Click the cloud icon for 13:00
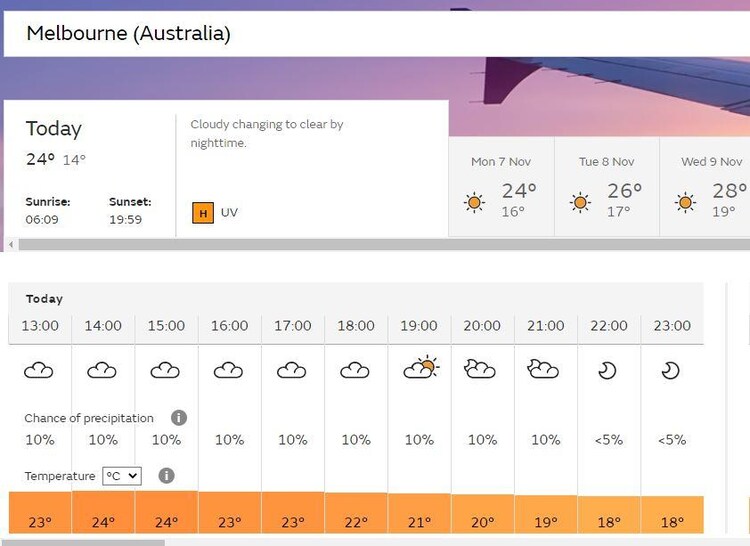This screenshot has height=546, width=750. tap(39, 371)
